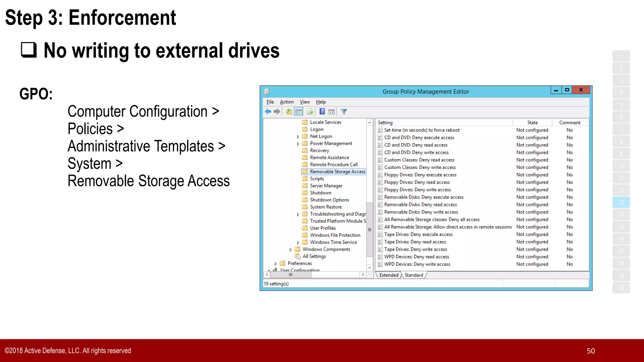Select the System Restore tree folder
Viewport: 644px width, 362px height.
[x=326, y=207]
